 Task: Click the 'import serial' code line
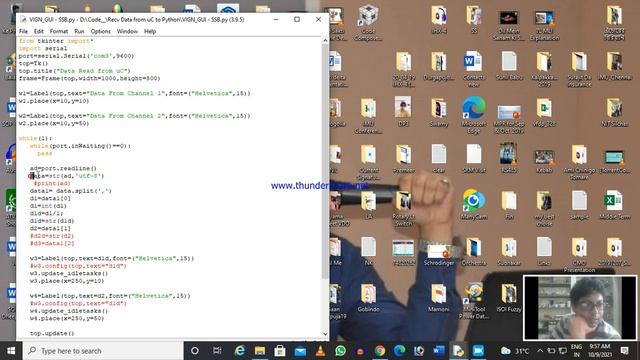42,48
